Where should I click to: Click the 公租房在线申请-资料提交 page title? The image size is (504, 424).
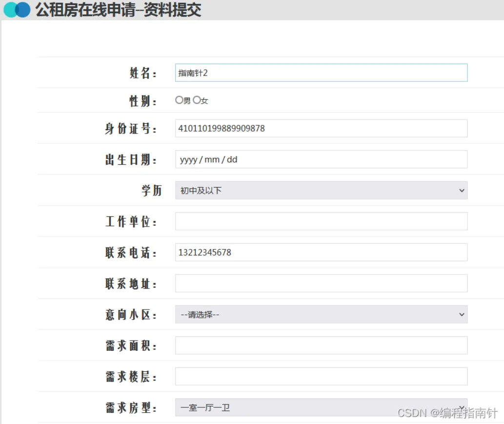[x=118, y=10]
